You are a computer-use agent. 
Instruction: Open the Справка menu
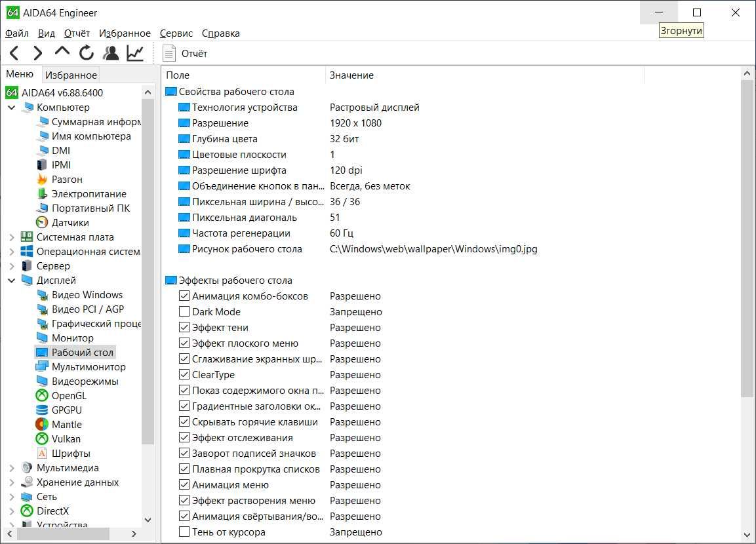(221, 33)
